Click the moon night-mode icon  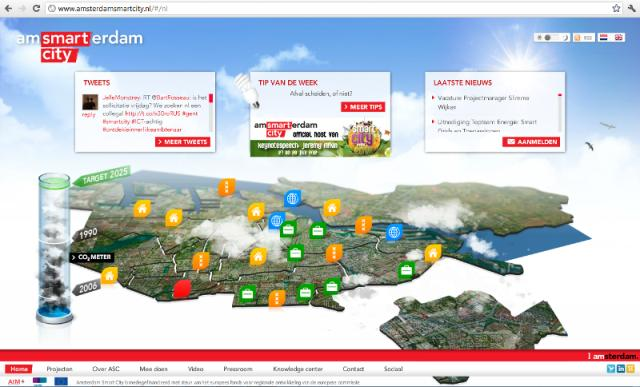566,38
